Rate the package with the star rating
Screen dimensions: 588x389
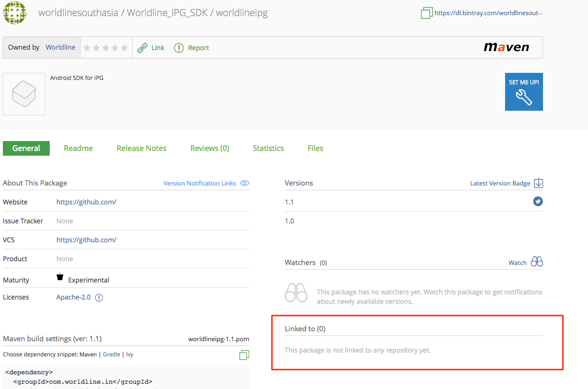point(106,48)
